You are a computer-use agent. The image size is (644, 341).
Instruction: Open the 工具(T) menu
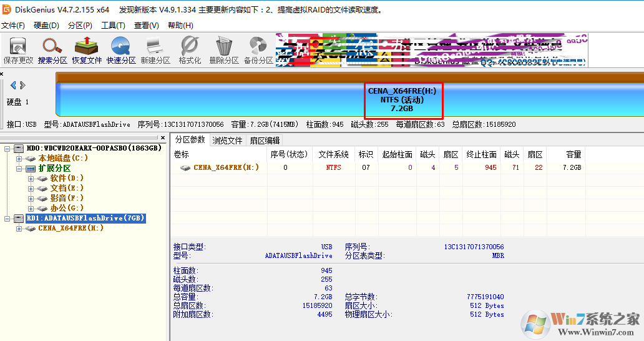click(x=113, y=26)
